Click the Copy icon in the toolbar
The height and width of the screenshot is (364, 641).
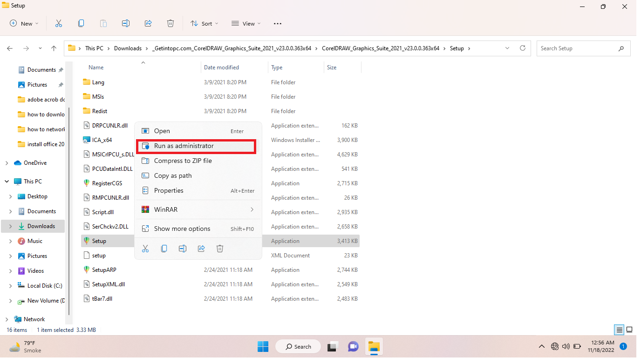tap(81, 23)
